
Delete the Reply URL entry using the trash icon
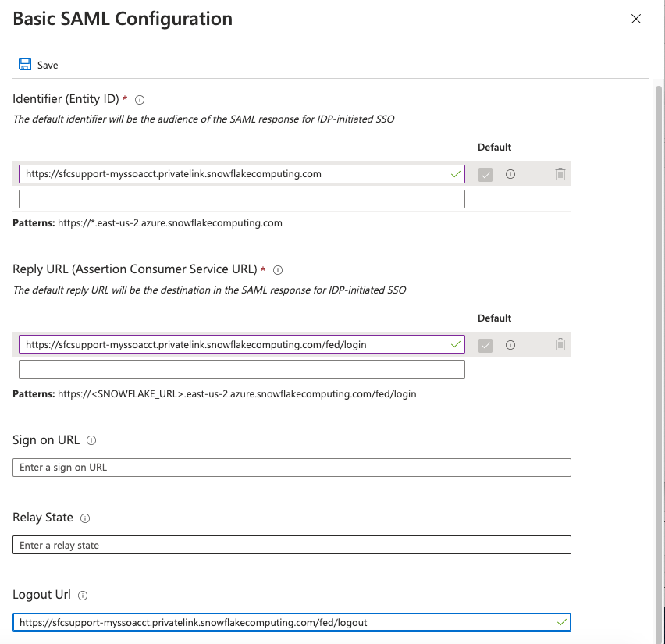tap(560, 344)
